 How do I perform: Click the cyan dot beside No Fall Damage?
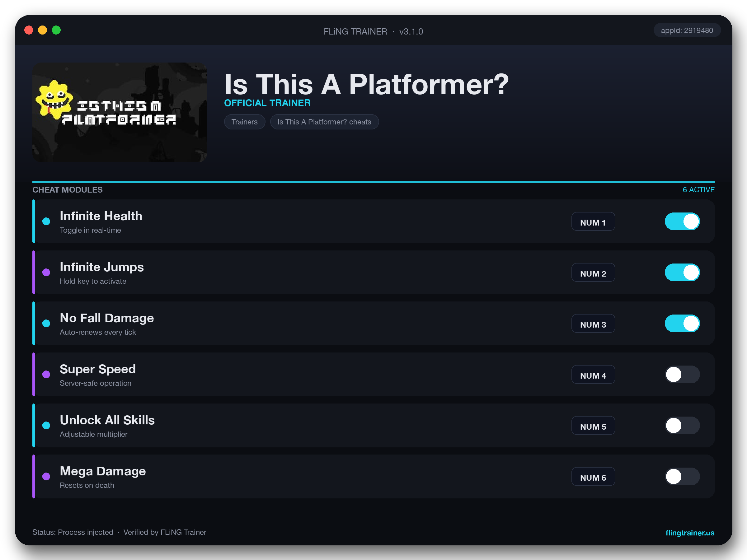point(46,323)
